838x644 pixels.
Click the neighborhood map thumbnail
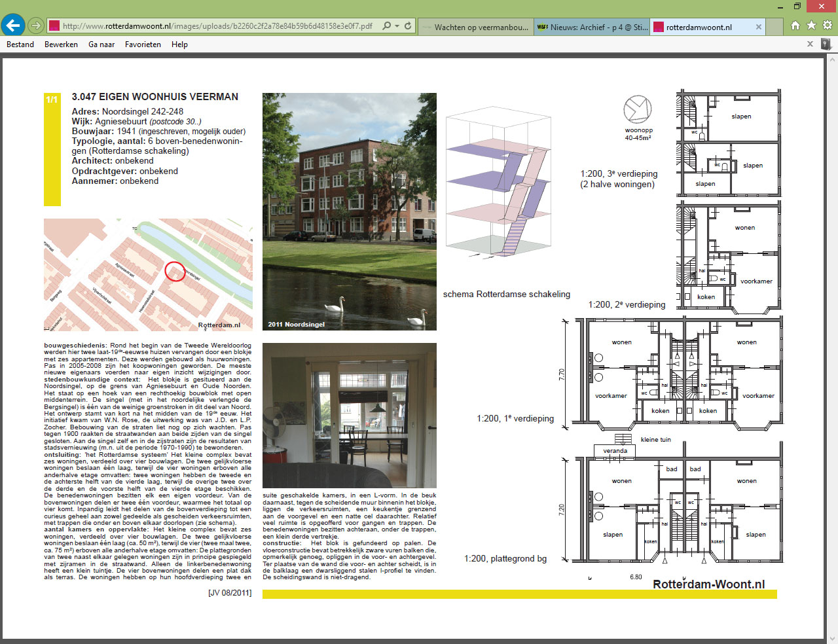coord(148,275)
